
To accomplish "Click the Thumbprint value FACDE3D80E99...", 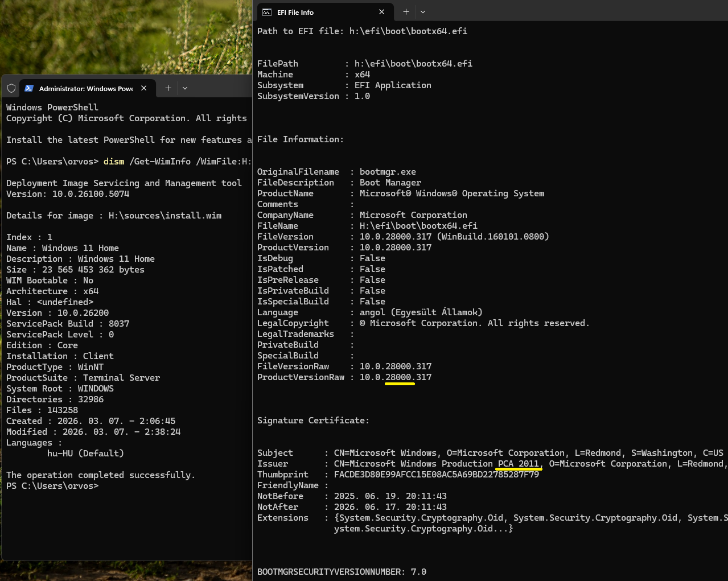I will click(x=437, y=475).
